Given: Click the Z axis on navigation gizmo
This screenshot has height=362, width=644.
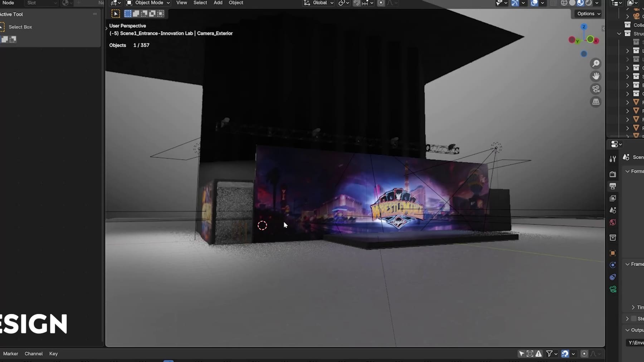Looking at the screenshot, I should click(x=584, y=27).
